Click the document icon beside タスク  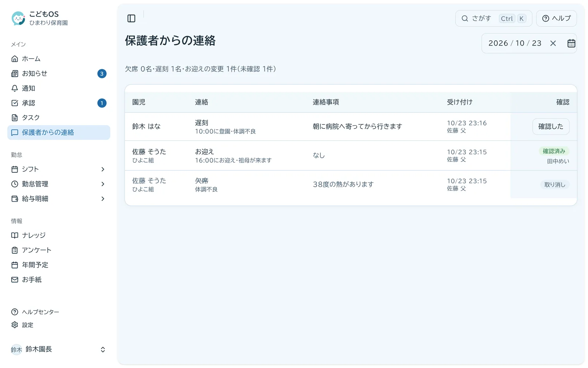(x=15, y=118)
